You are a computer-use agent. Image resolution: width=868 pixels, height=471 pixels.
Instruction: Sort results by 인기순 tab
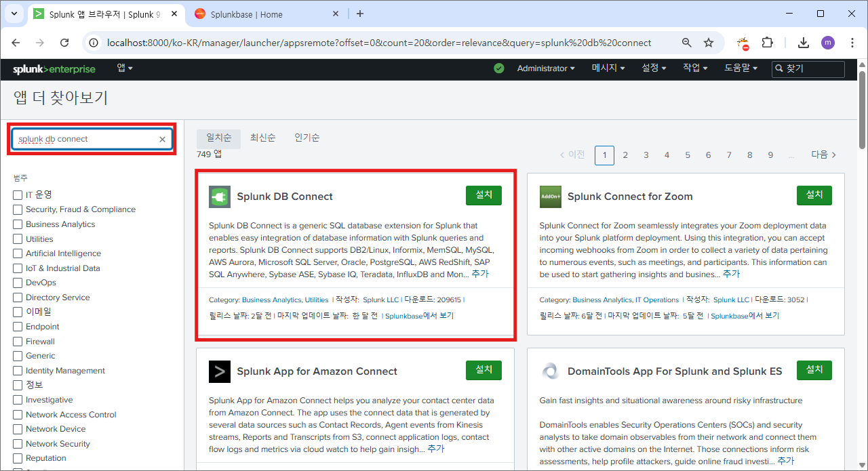coord(307,138)
